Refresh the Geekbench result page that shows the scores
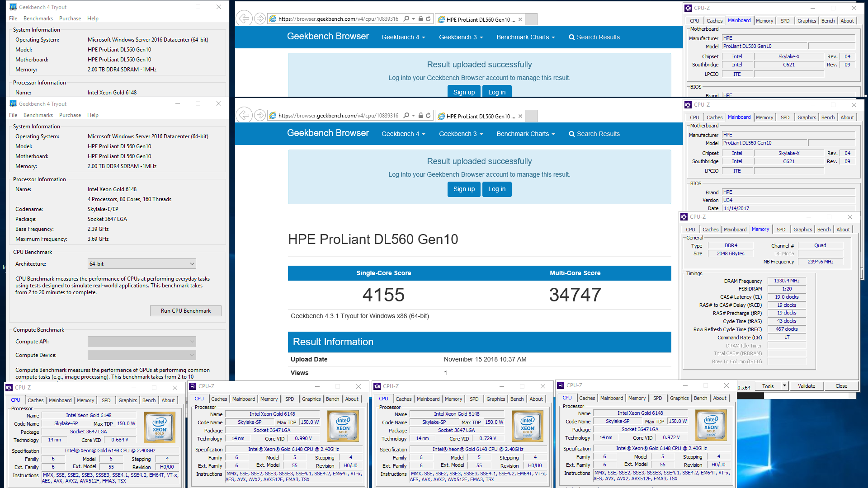The width and height of the screenshot is (868, 488). click(x=428, y=115)
